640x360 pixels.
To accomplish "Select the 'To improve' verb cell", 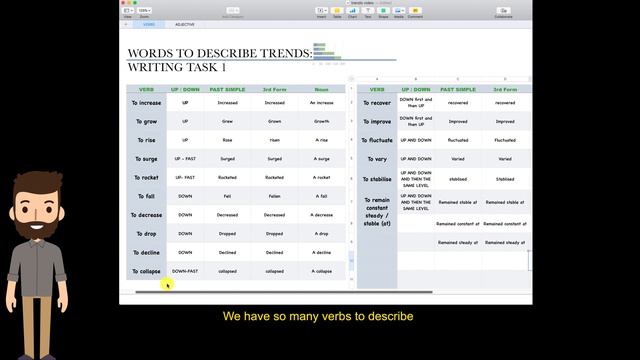I will [x=377, y=122].
